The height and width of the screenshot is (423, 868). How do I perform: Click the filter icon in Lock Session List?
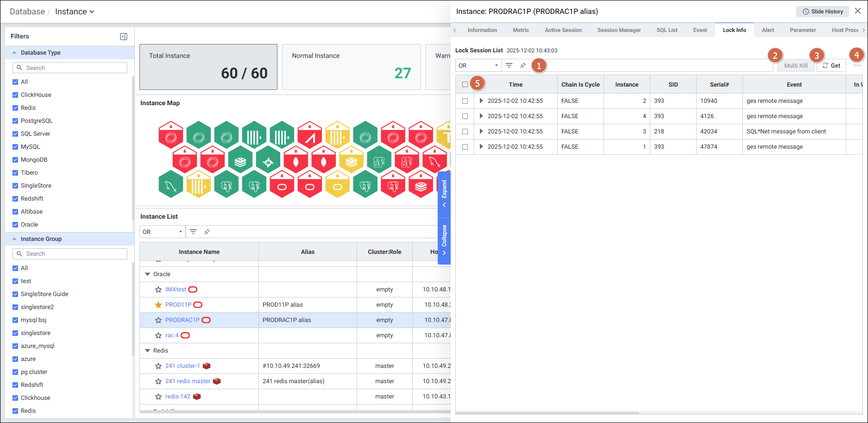pos(509,66)
